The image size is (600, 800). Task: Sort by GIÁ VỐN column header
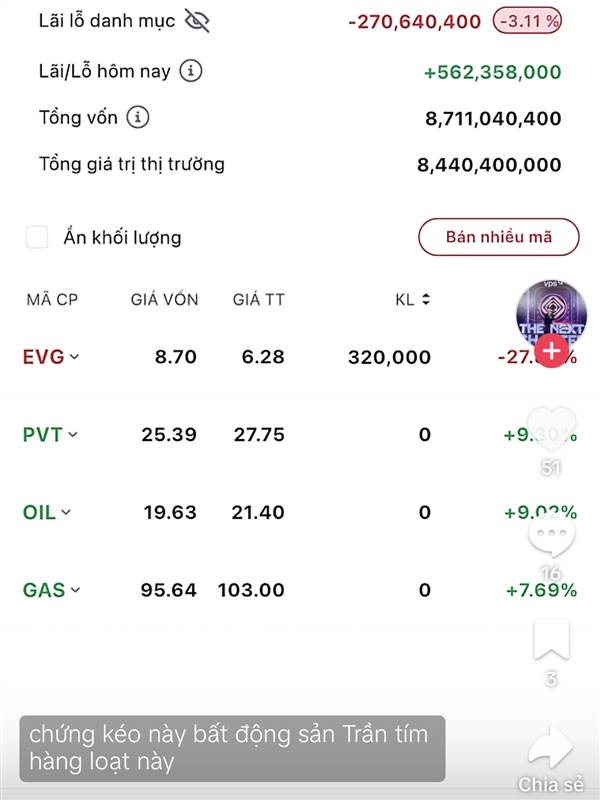pyautogui.click(x=165, y=299)
